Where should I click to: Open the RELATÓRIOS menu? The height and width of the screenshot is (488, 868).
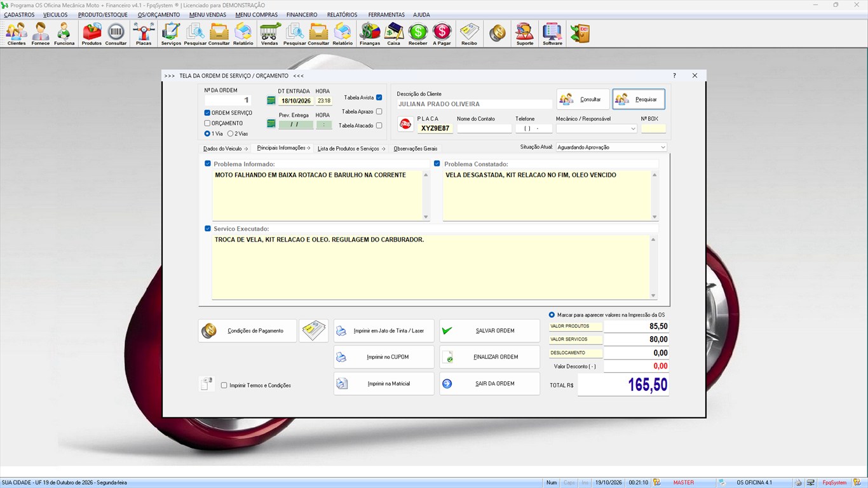(x=342, y=15)
